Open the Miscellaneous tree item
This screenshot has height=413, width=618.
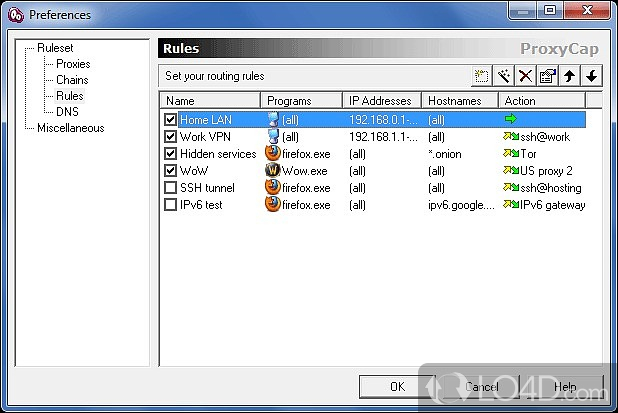(x=71, y=128)
